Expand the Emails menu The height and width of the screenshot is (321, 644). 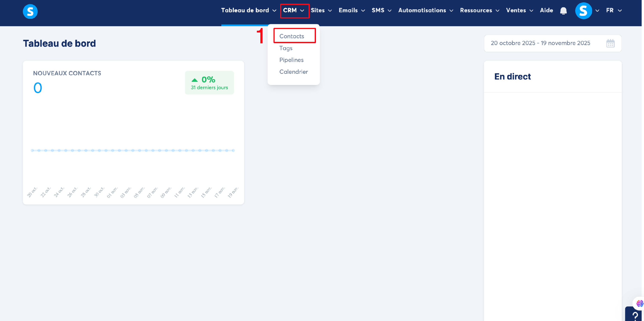tap(351, 11)
